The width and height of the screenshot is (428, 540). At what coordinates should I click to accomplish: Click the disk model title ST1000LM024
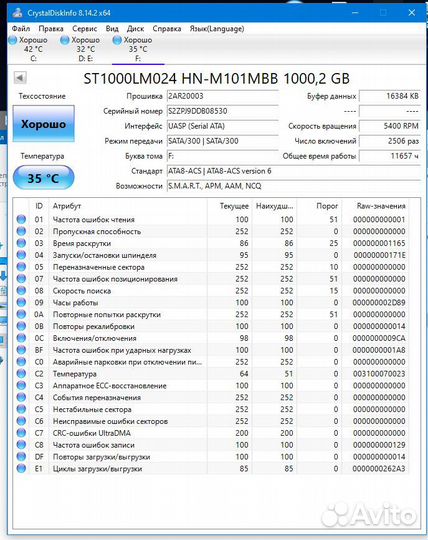click(x=217, y=79)
